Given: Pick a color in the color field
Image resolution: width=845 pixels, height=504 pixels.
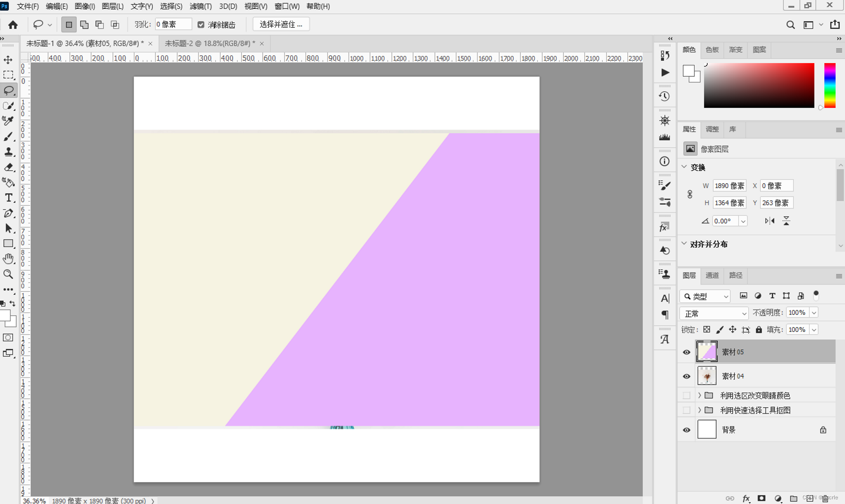Looking at the screenshot, I should click(759, 85).
